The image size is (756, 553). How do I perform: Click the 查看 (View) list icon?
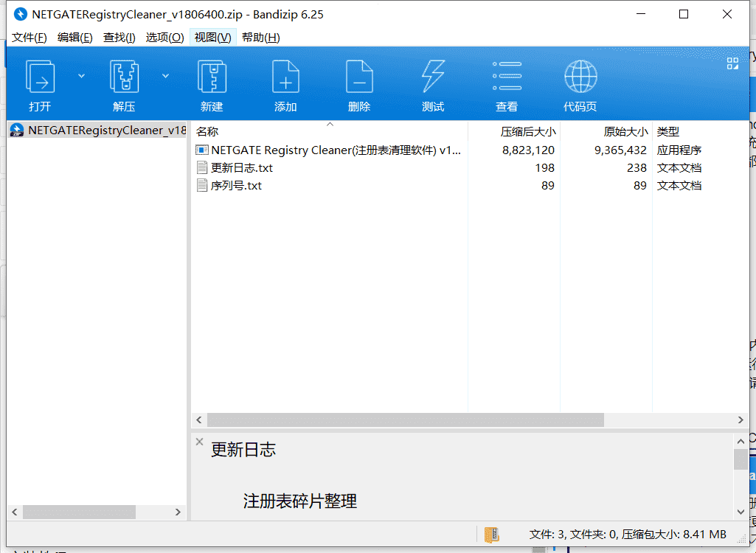(x=507, y=76)
